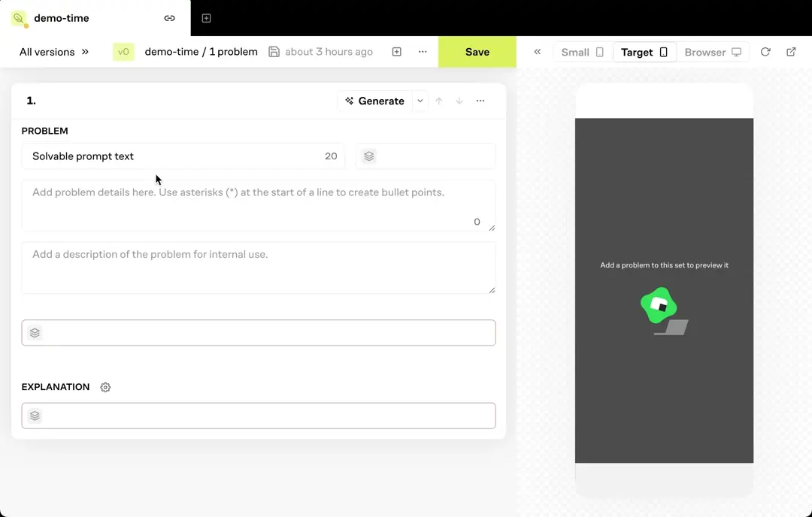812x517 pixels.
Task: Refresh the preview panel
Action: pyautogui.click(x=765, y=52)
